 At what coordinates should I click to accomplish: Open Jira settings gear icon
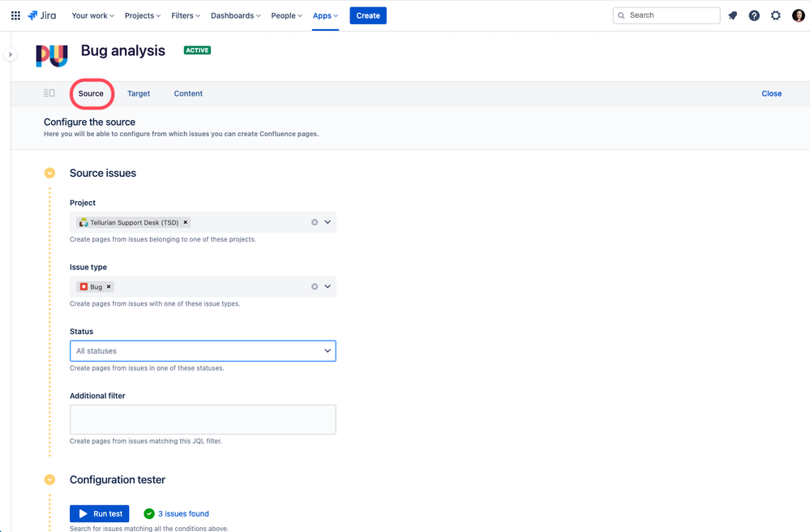click(x=775, y=15)
